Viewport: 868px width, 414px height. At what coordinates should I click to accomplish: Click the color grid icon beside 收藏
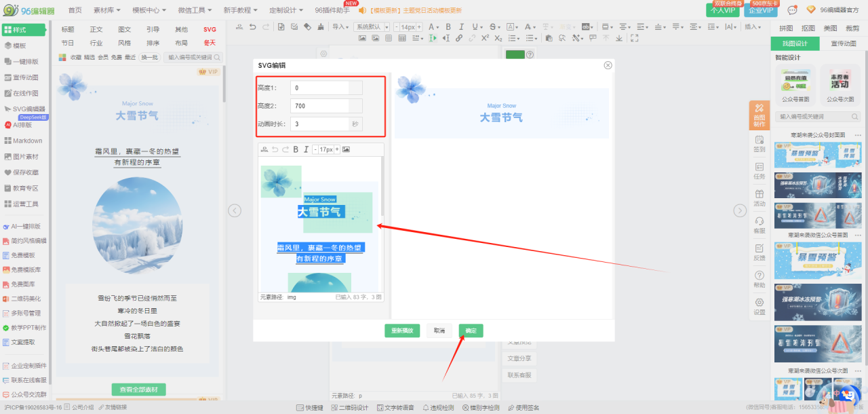pos(63,58)
